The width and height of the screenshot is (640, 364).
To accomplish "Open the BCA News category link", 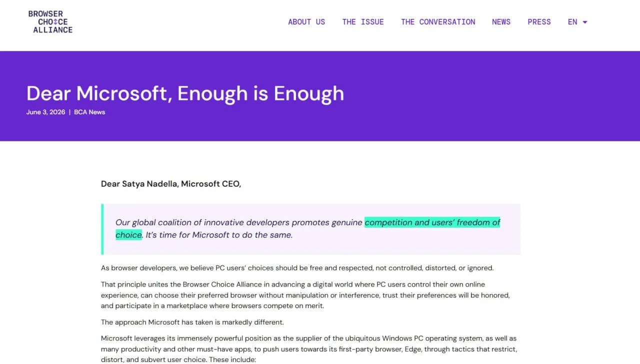I will pos(89,112).
